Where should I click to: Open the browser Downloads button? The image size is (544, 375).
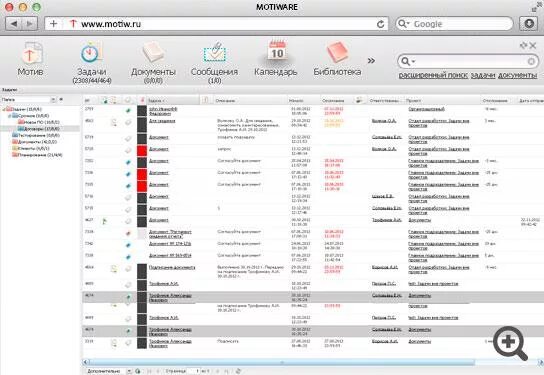[x=528, y=24]
